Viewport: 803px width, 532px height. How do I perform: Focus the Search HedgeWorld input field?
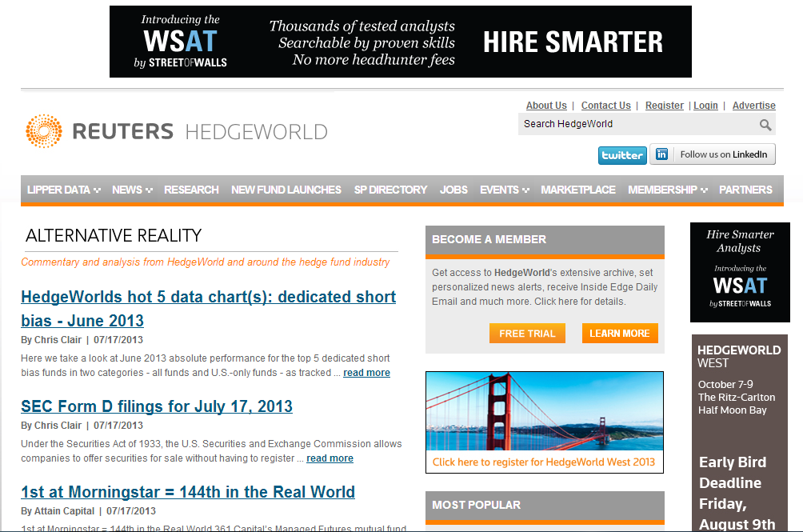[x=636, y=124]
